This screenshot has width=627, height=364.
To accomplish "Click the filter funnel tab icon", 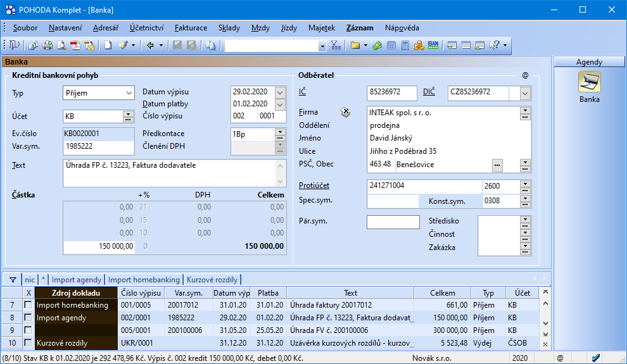I will pyautogui.click(x=13, y=280).
